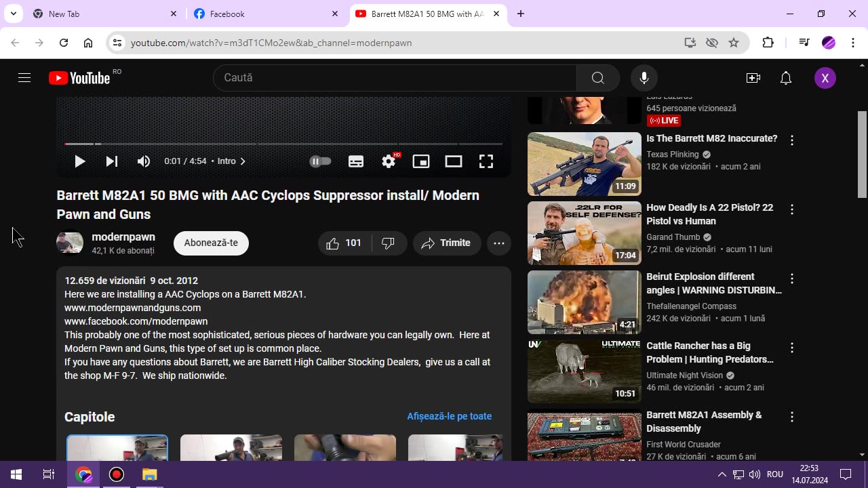Open media controls icon in toolbar

804,43
